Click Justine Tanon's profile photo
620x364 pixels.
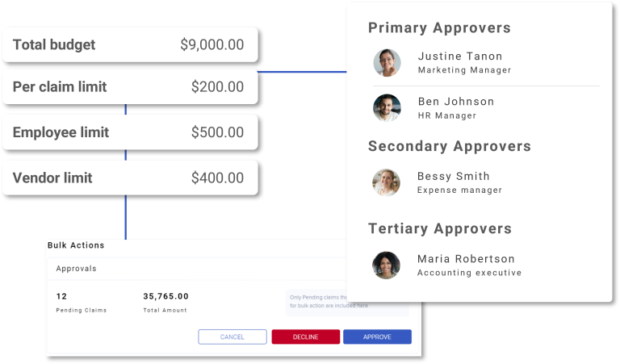[387, 62]
